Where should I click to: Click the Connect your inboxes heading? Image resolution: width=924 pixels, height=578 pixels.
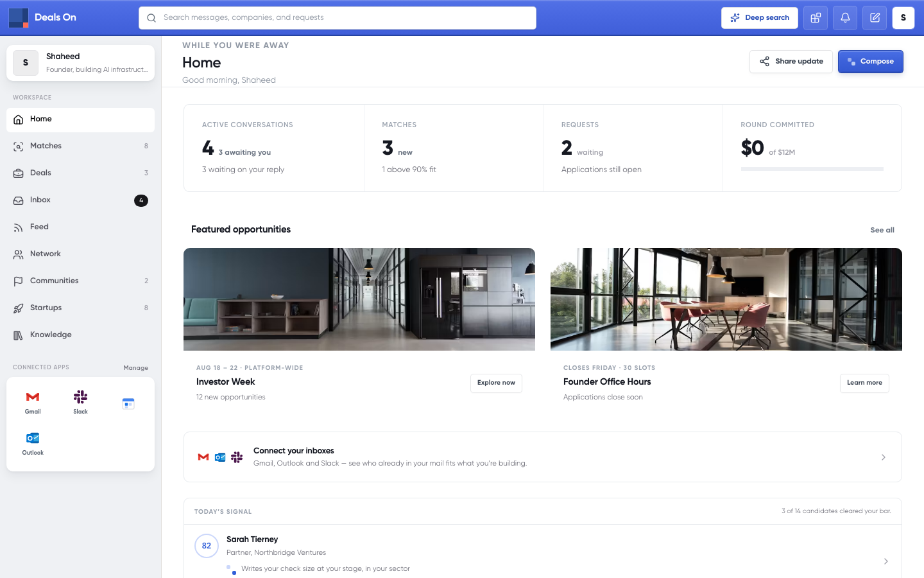(x=294, y=451)
